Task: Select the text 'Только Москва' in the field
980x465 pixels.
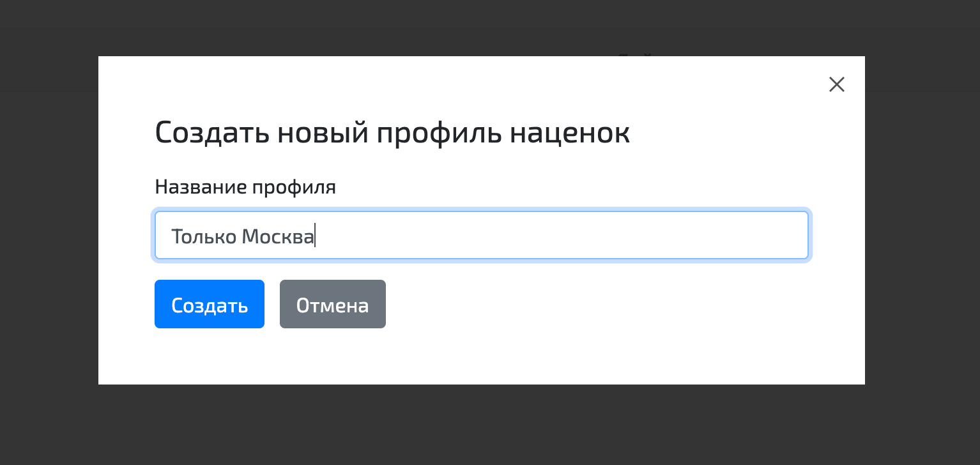Action: [x=243, y=235]
